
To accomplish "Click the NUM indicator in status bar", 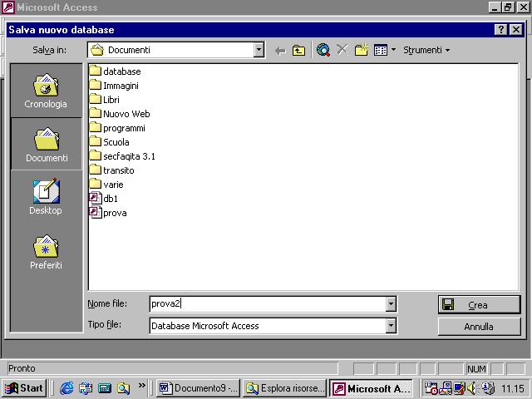I will point(476,369).
